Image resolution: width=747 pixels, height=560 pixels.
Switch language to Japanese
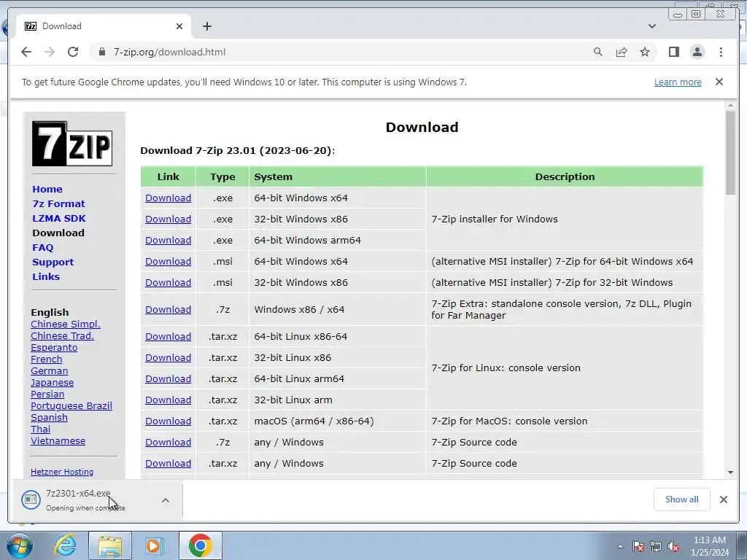tap(52, 382)
